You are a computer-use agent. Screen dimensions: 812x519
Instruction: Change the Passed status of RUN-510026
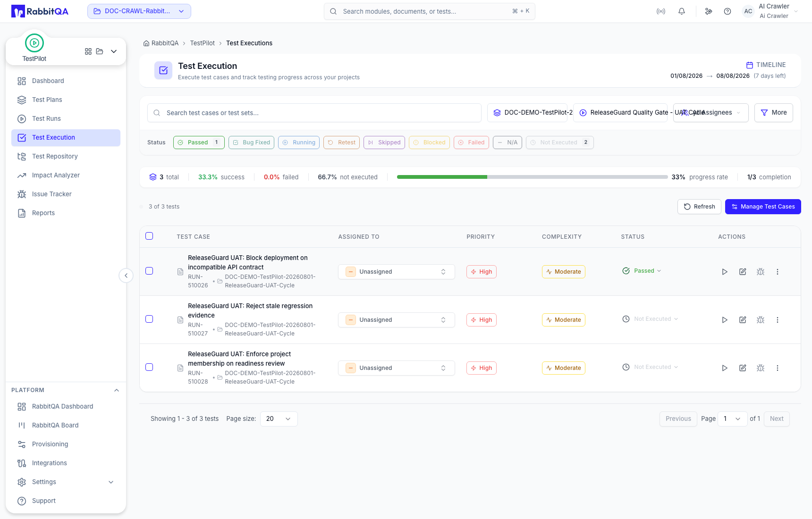(642, 271)
